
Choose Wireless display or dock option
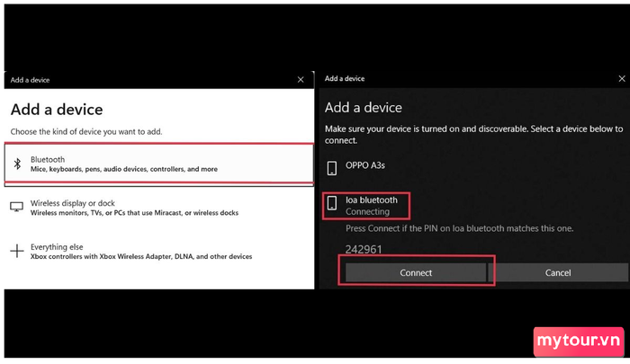(x=159, y=208)
